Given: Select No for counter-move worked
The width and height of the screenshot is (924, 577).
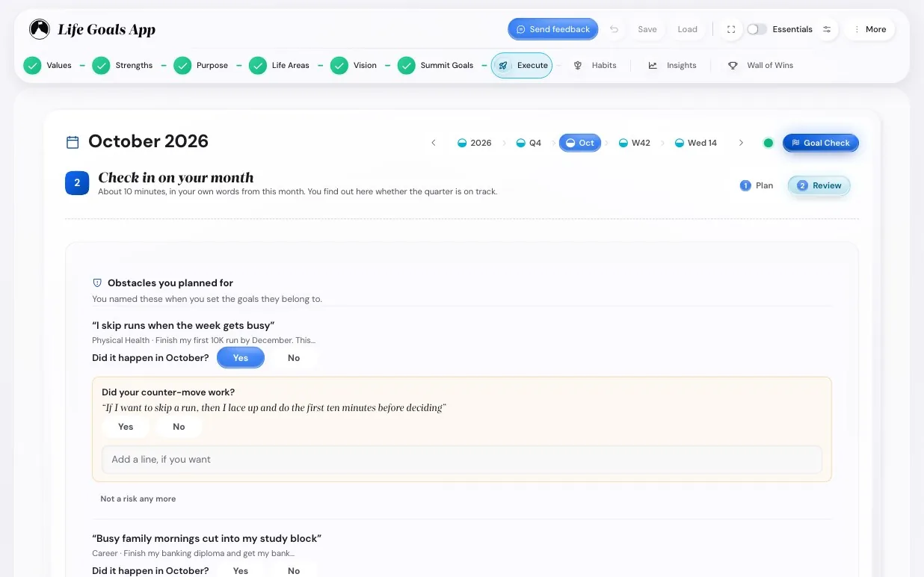Looking at the screenshot, I should [x=179, y=427].
